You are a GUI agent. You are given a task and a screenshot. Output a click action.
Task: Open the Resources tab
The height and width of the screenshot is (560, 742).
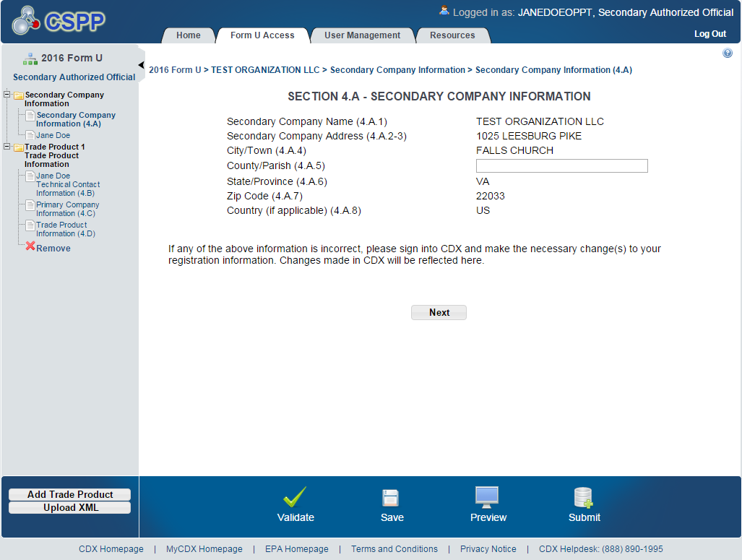tap(452, 35)
